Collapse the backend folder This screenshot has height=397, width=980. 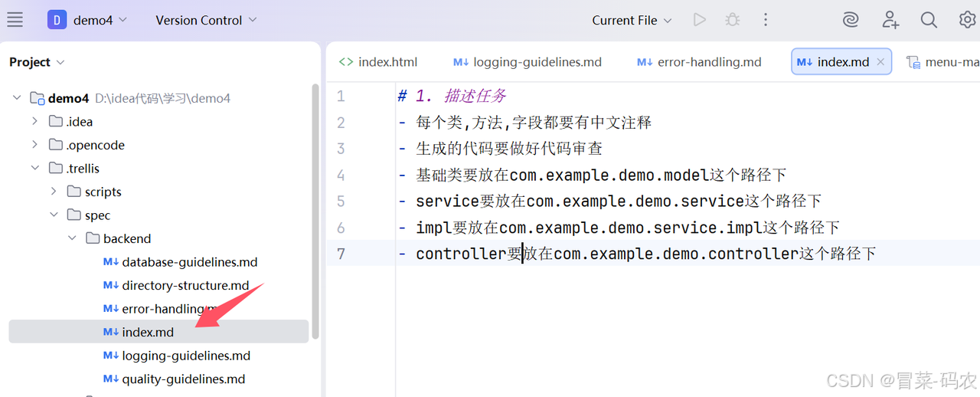coord(72,238)
